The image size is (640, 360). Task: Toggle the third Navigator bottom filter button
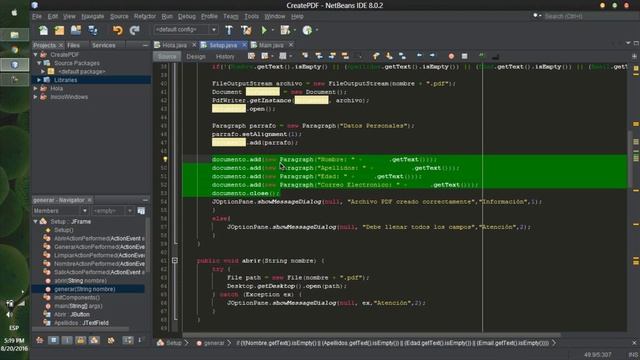(x=67, y=340)
